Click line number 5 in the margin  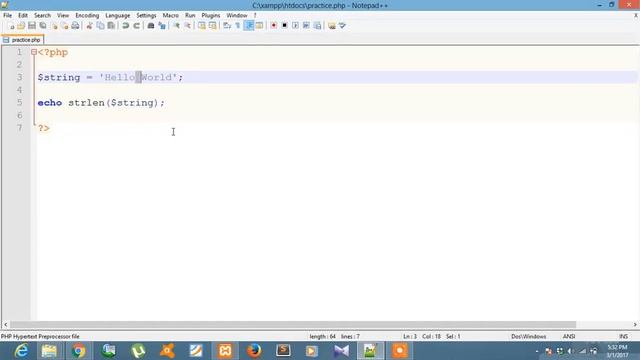[x=19, y=102]
